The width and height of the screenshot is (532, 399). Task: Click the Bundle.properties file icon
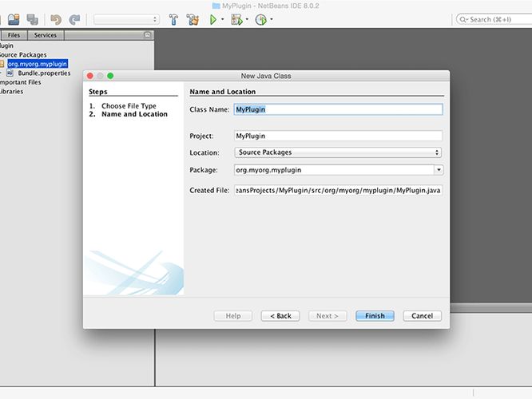[x=10, y=73]
